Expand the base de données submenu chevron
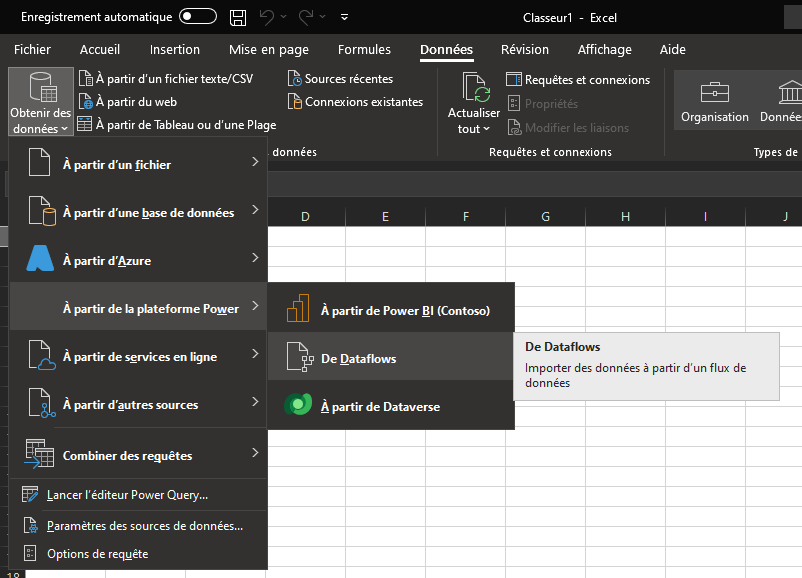 tap(255, 210)
